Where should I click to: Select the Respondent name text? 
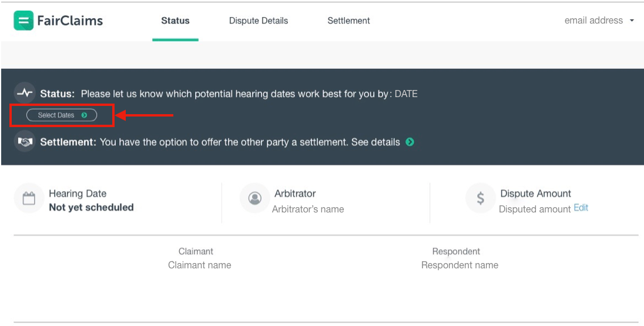(x=459, y=265)
